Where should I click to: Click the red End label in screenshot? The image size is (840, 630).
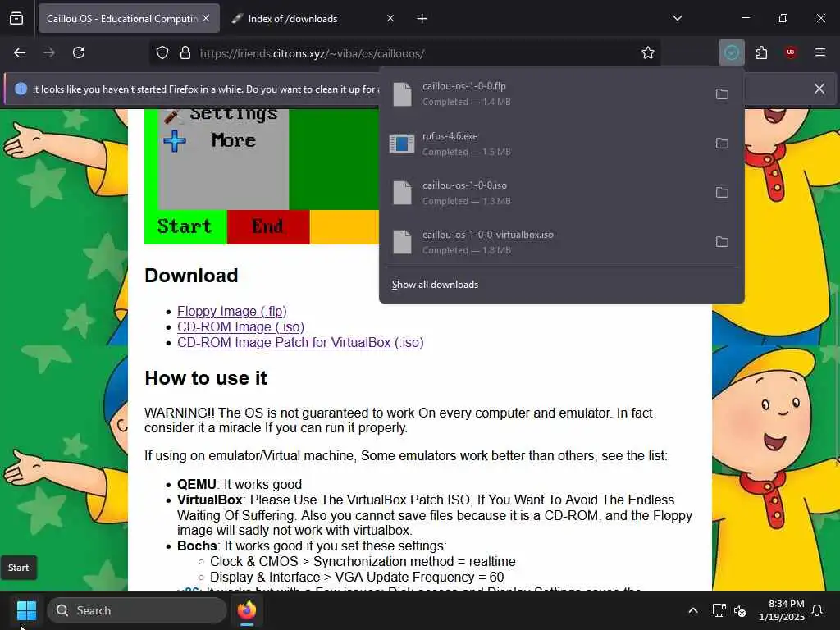point(267,226)
